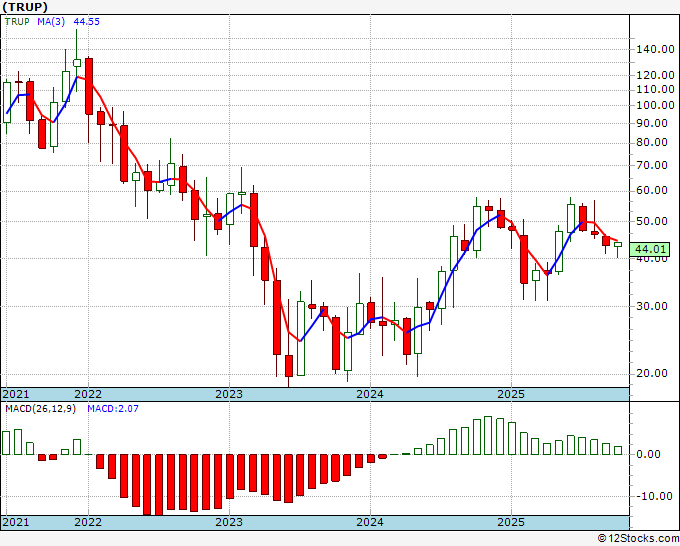The width and height of the screenshot is (680, 546).
Task: Click the 120.00 price axis label
Action: (655, 75)
